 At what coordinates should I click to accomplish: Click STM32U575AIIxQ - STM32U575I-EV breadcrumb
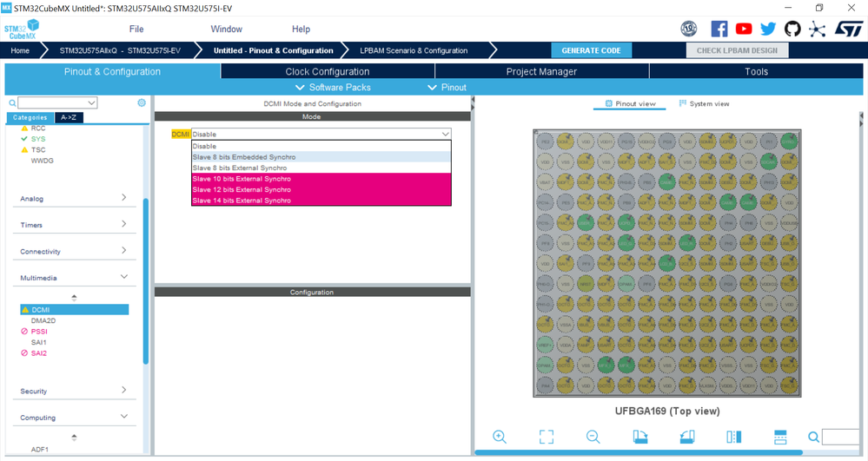point(120,50)
